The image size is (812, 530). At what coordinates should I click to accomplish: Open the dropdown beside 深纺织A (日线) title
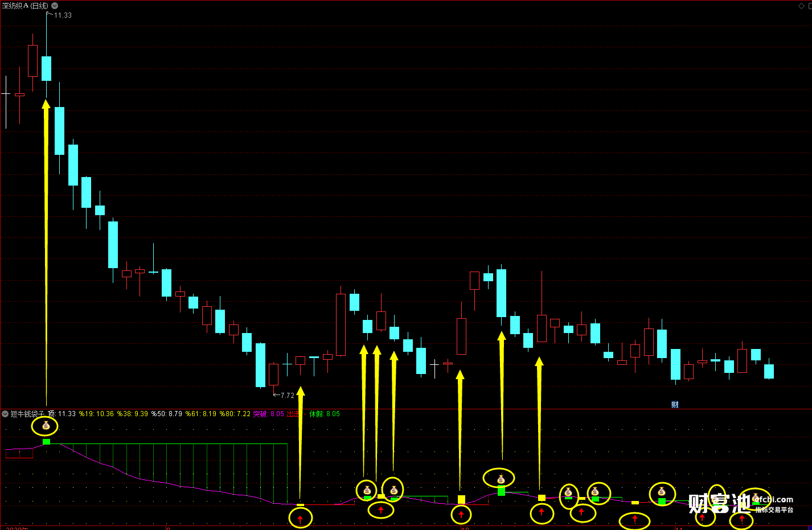click(x=55, y=6)
